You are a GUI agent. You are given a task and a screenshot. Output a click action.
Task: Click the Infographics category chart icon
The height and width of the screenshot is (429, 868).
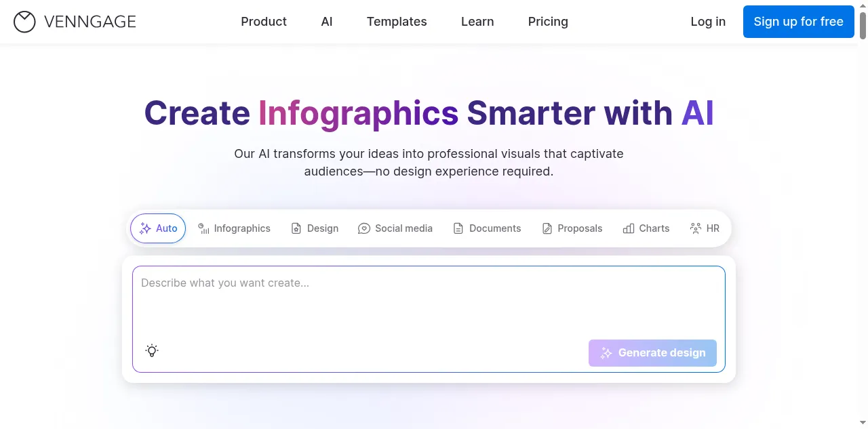pyautogui.click(x=203, y=228)
